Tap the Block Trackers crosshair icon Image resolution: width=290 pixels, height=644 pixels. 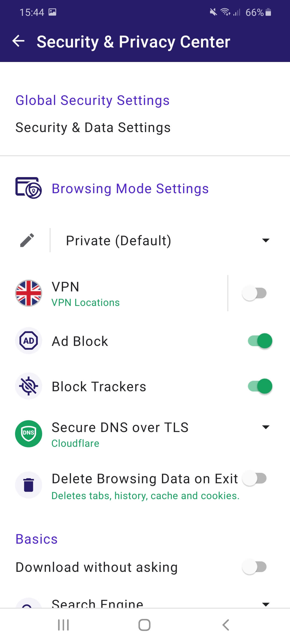click(28, 386)
